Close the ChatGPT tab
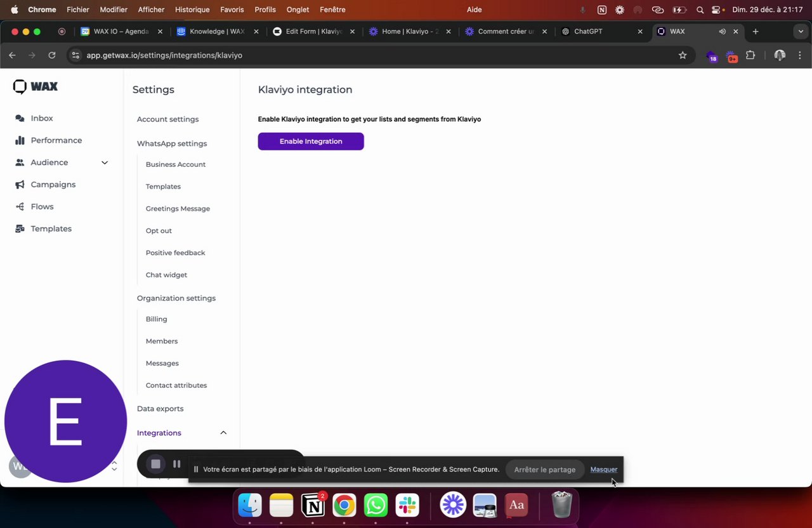 pyautogui.click(x=640, y=31)
